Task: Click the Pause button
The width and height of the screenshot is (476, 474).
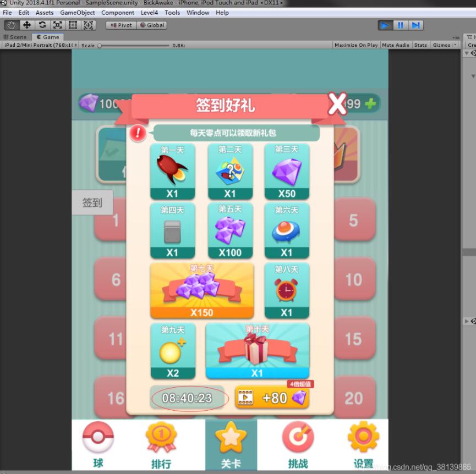Action: coord(401,25)
